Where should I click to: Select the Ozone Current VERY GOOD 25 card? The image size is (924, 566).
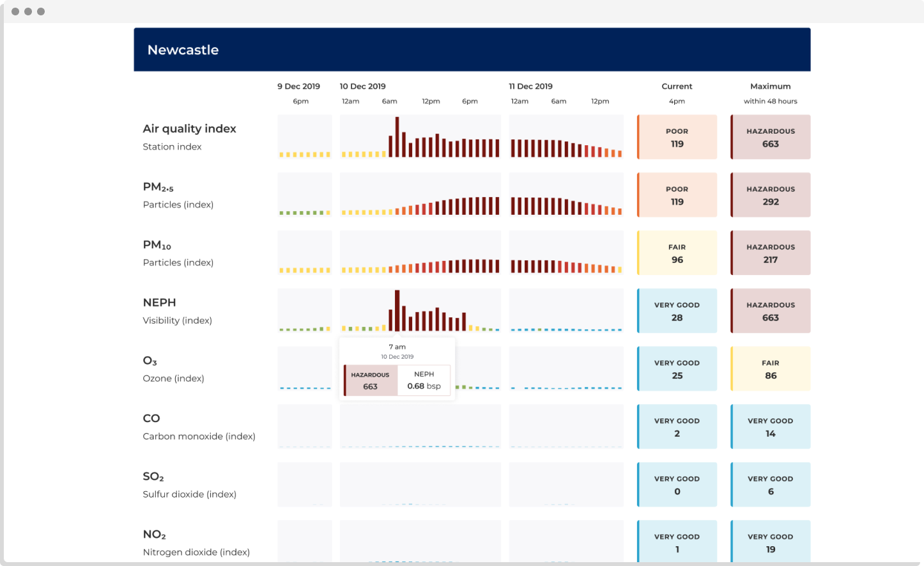pos(677,369)
